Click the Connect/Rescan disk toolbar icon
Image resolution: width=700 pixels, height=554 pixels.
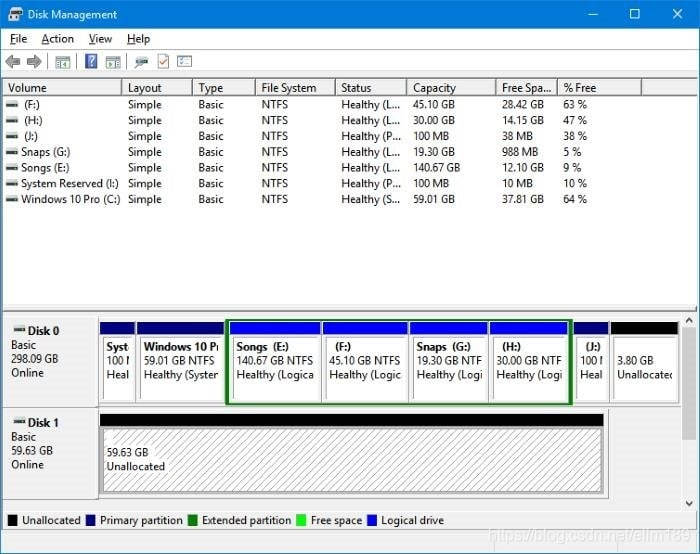coord(142,62)
